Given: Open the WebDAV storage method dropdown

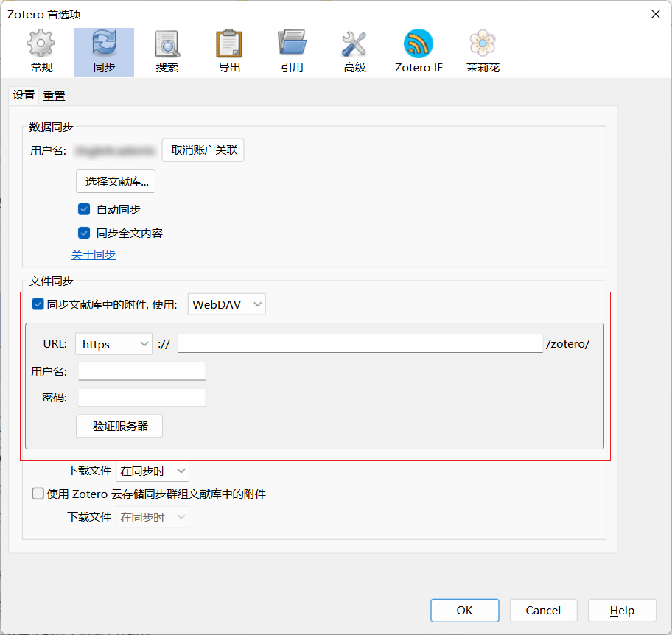Looking at the screenshot, I should (x=227, y=305).
